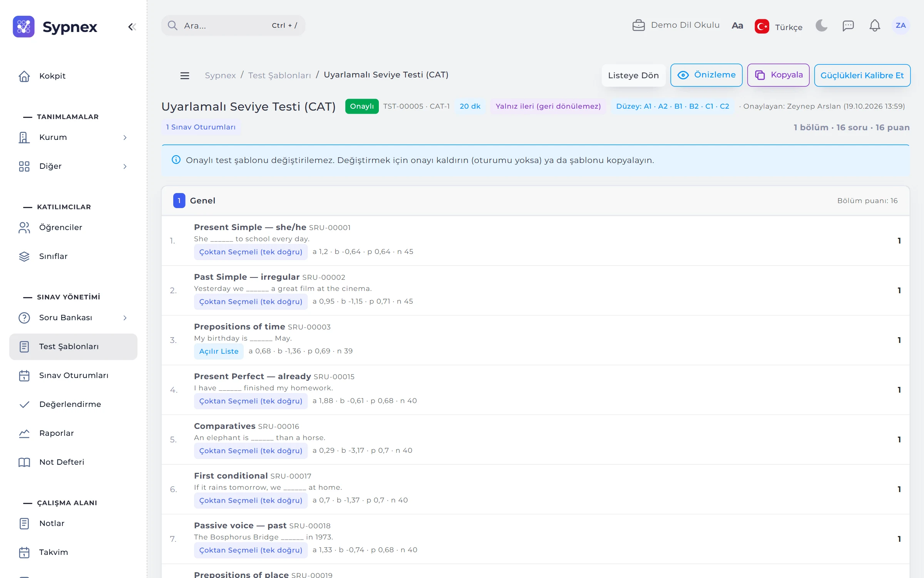924x578 pixels.
Task: Open Değerlendirme in sidebar
Action: (73, 404)
